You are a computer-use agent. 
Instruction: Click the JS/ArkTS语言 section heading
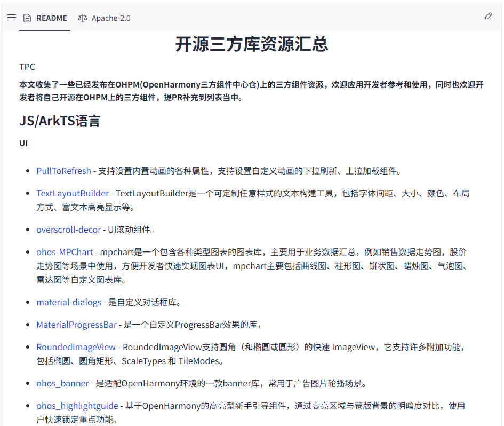[x=60, y=121]
